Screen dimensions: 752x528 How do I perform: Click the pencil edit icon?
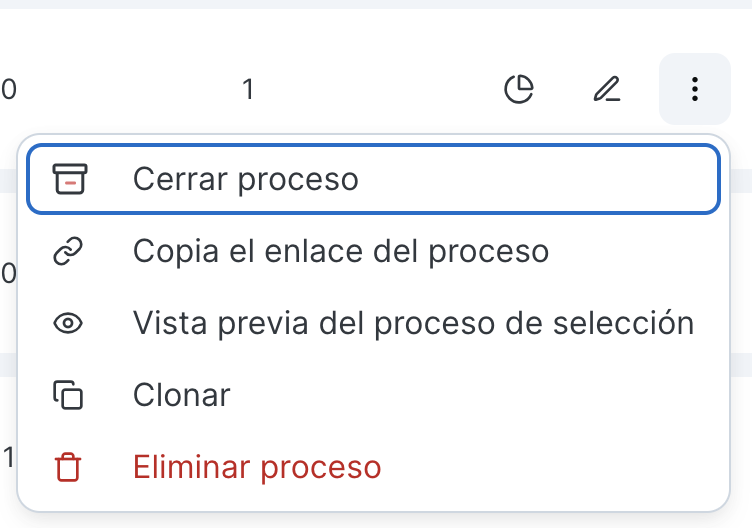(x=606, y=90)
